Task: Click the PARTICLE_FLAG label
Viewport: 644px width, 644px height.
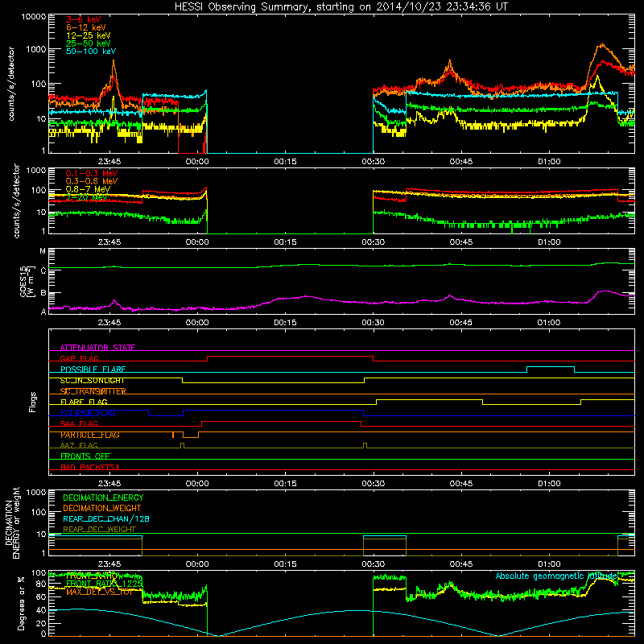Action: pyautogui.click(x=90, y=435)
